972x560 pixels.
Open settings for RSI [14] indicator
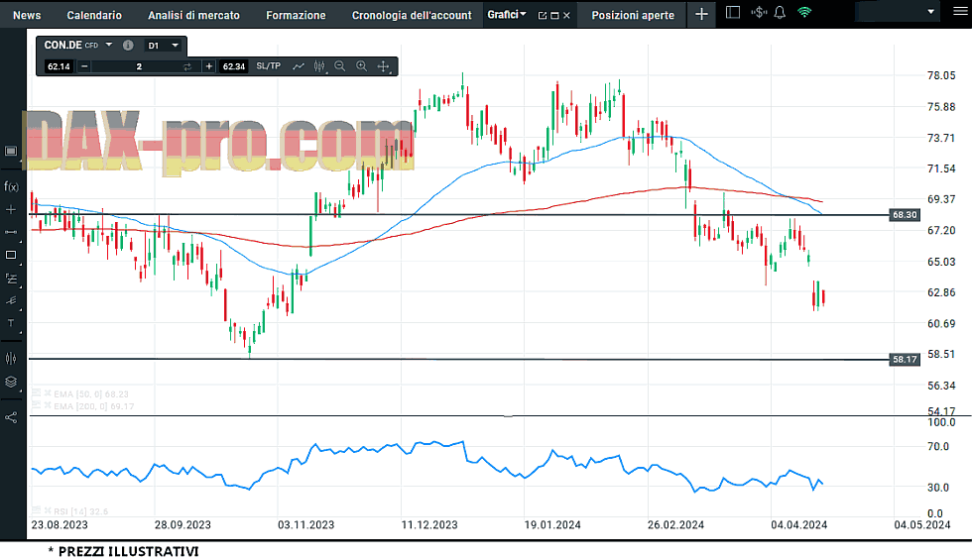click(x=36, y=511)
